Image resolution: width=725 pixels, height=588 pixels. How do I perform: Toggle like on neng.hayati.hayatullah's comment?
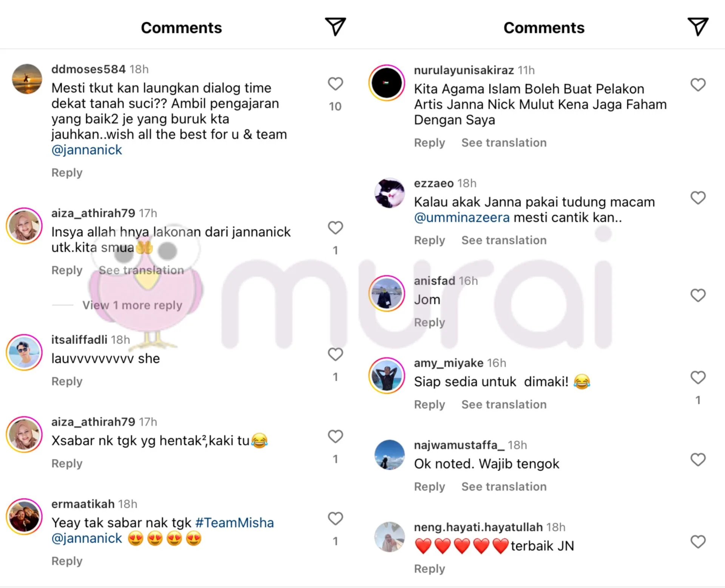click(698, 542)
